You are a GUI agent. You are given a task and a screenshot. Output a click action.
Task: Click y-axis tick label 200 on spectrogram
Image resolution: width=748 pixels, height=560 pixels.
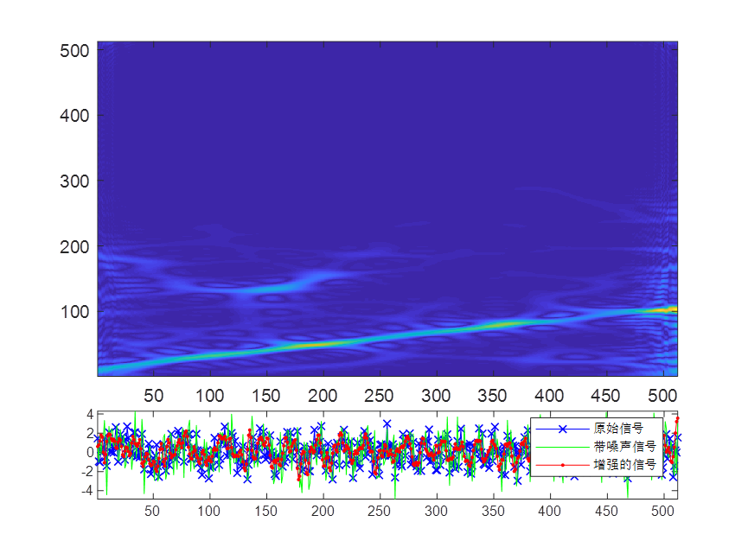[76, 246]
